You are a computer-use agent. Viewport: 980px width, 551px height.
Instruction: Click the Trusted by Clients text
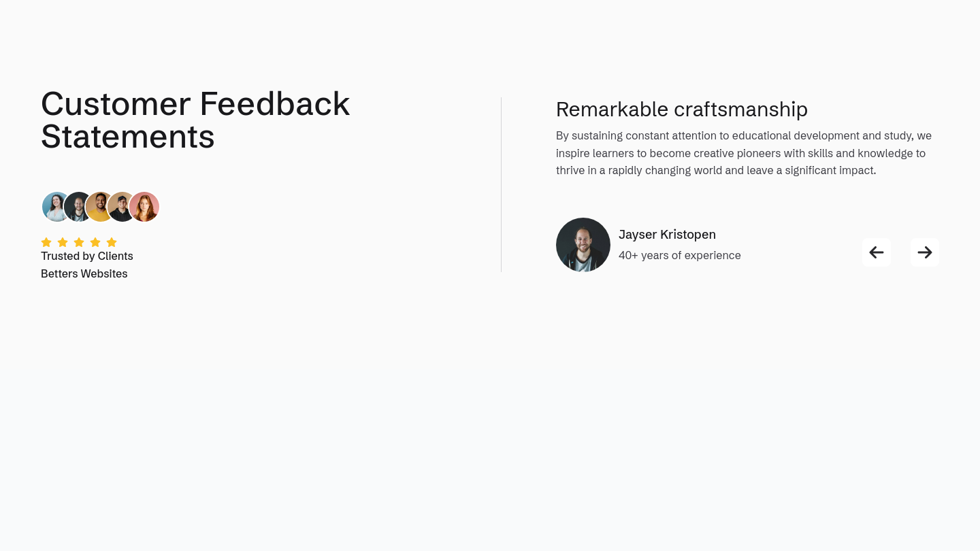coord(87,256)
